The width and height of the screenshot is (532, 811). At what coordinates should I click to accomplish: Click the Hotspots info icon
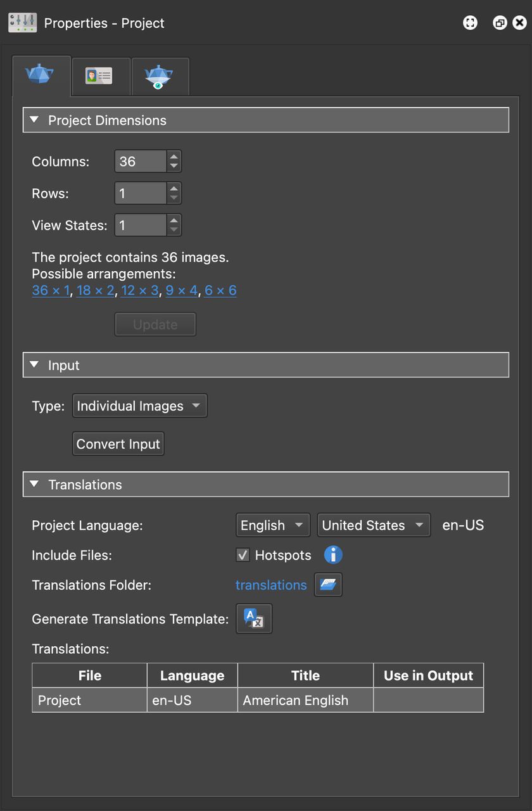pos(332,555)
